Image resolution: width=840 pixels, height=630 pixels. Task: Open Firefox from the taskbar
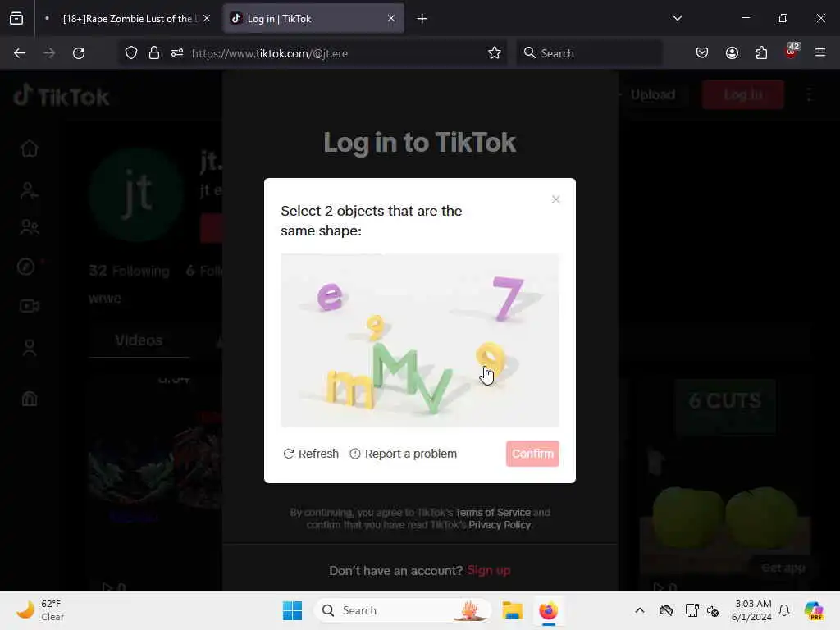coord(548,610)
